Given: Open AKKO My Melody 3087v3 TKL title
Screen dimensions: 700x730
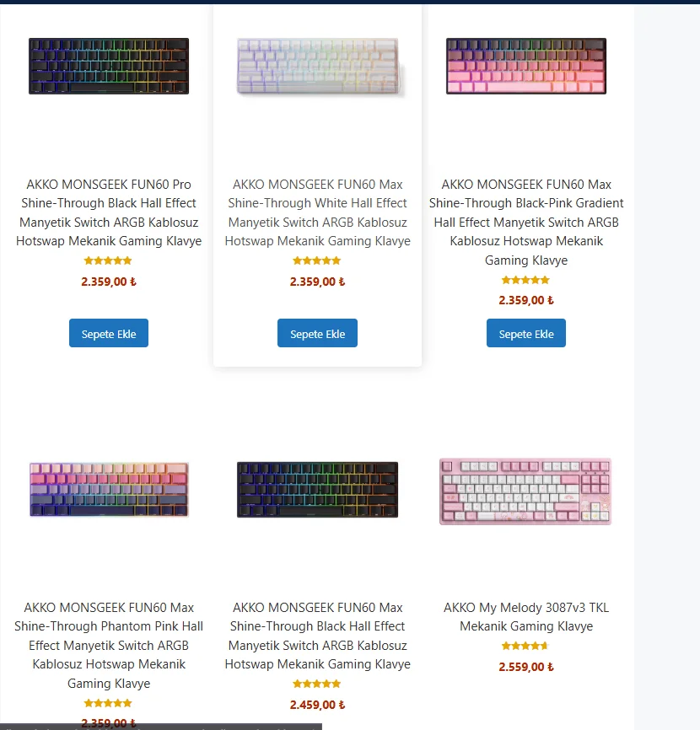Looking at the screenshot, I should (526, 617).
